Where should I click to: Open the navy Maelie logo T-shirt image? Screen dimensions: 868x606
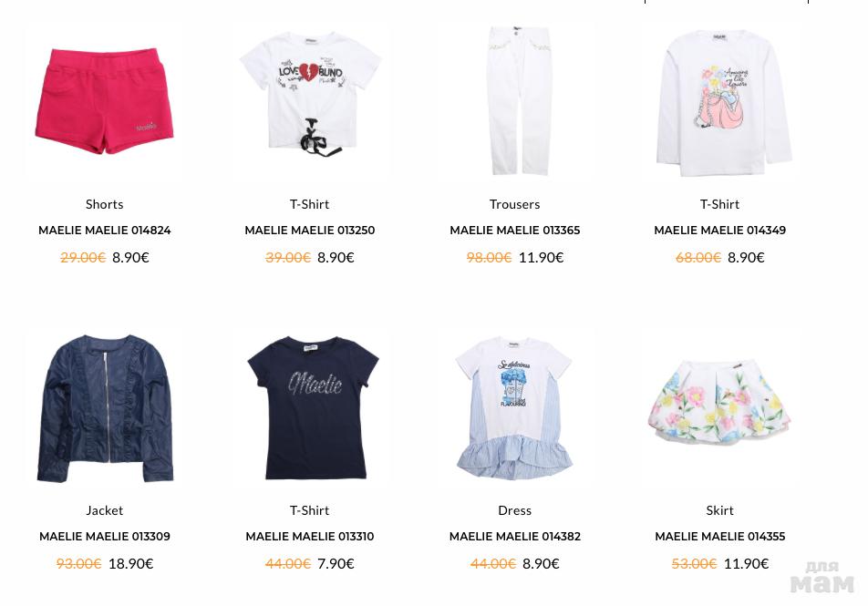click(x=310, y=408)
